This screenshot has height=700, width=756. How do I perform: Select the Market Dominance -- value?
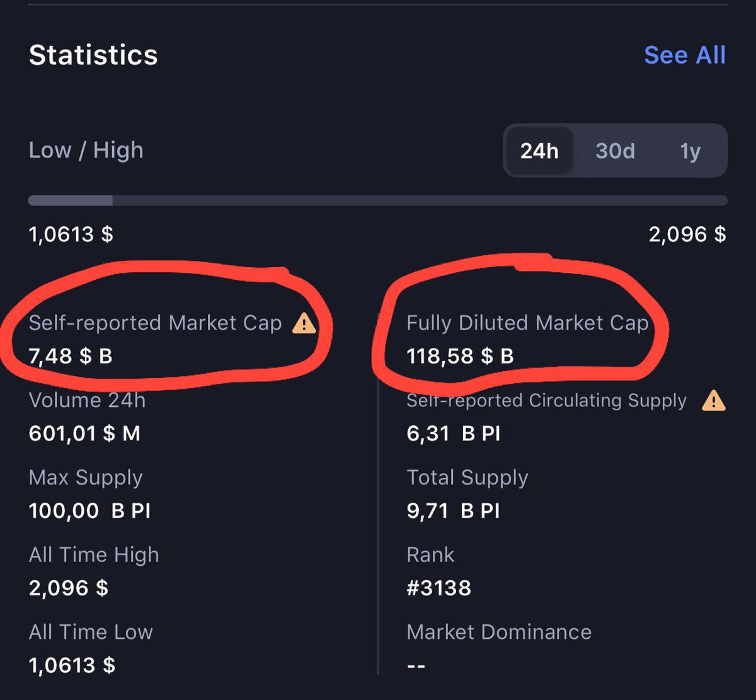416,665
